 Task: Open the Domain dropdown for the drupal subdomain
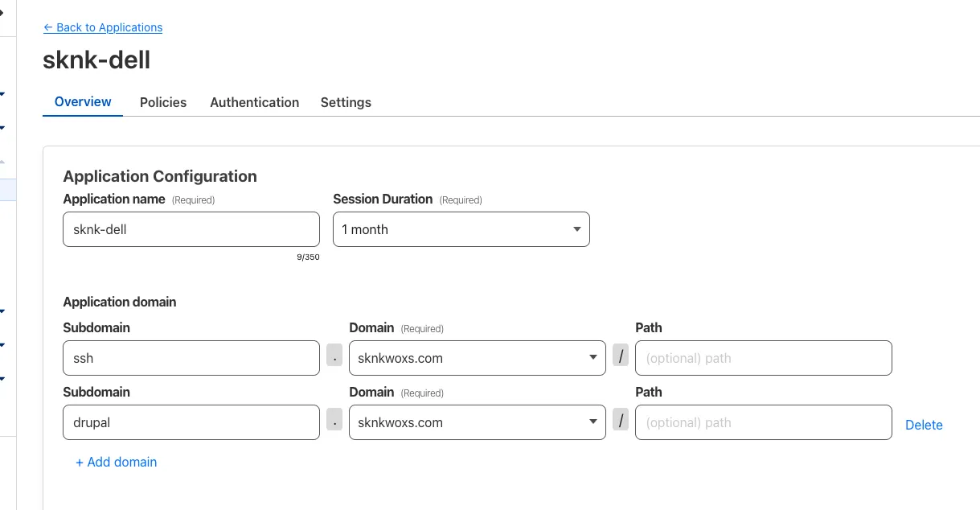[x=477, y=422]
